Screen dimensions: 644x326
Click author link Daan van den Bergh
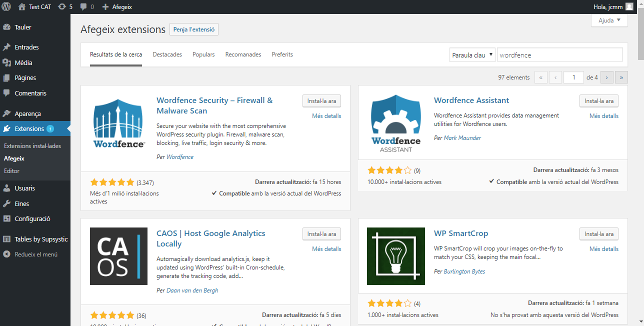(x=192, y=290)
